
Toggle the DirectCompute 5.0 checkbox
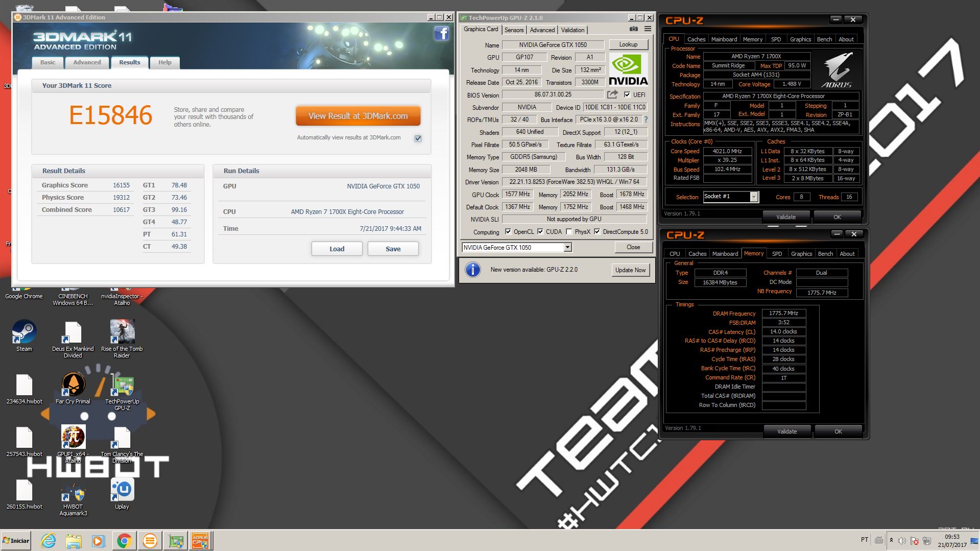[597, 231]
